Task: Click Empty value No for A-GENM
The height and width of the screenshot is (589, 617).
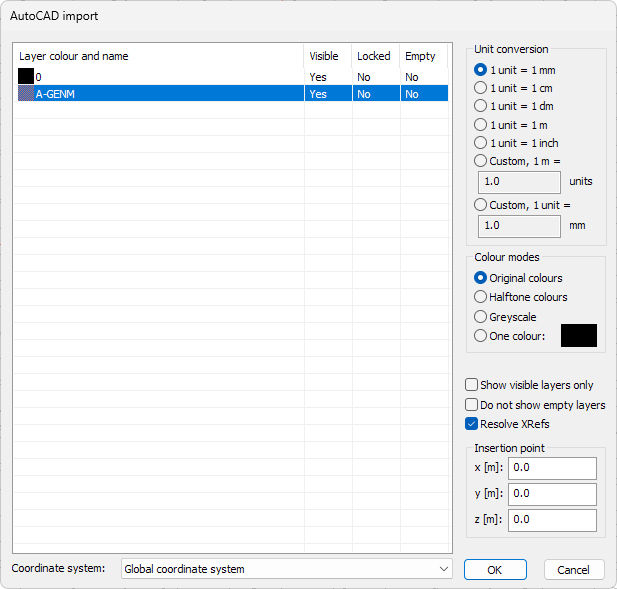Action: (x=412, y=94)
